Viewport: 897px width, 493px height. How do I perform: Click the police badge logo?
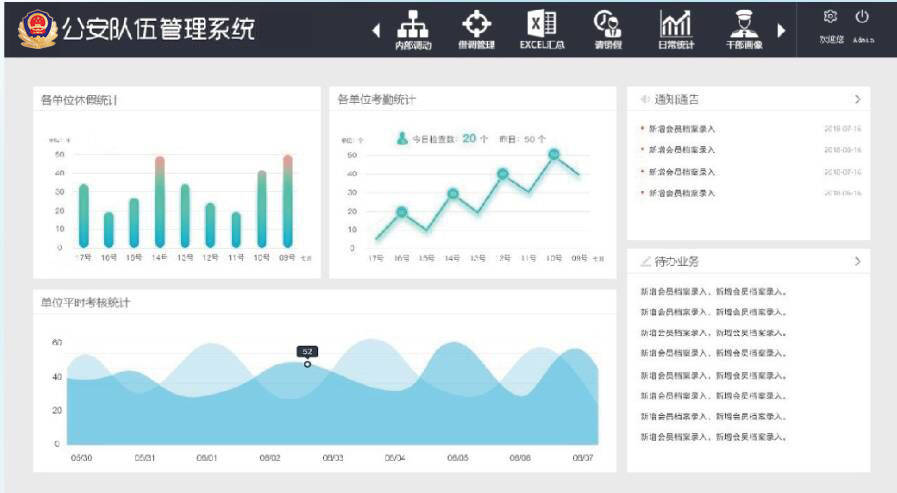[37, 28]
